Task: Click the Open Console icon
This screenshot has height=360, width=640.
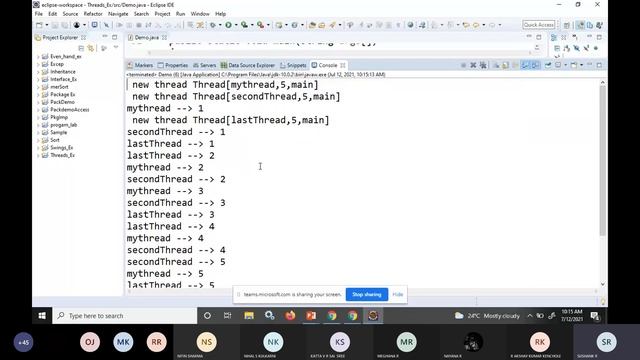Action: click(x=574, y=65)
